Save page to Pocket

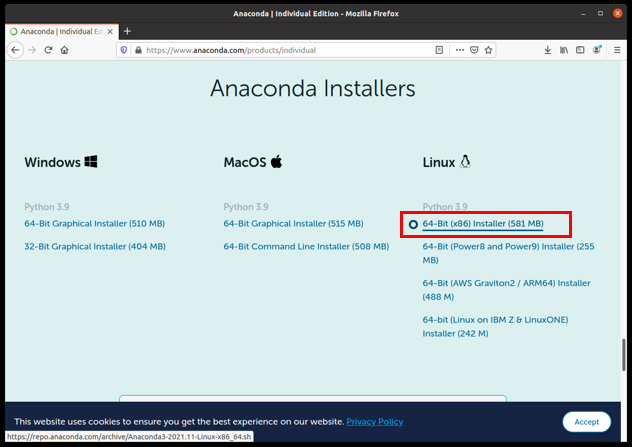point(474,50)
